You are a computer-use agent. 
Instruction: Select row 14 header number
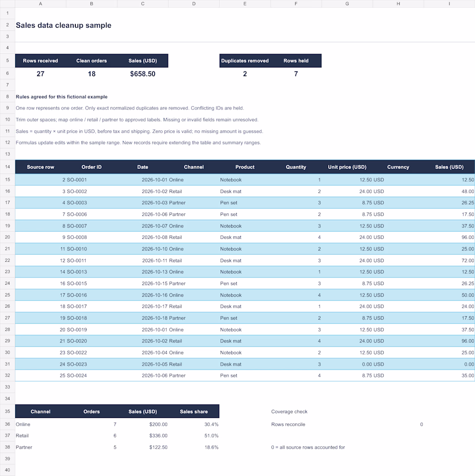point(7,167)
